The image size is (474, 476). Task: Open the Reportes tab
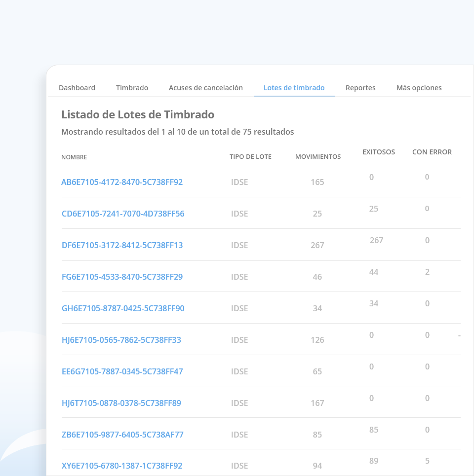pyautogui.click(x=360, y=88)
